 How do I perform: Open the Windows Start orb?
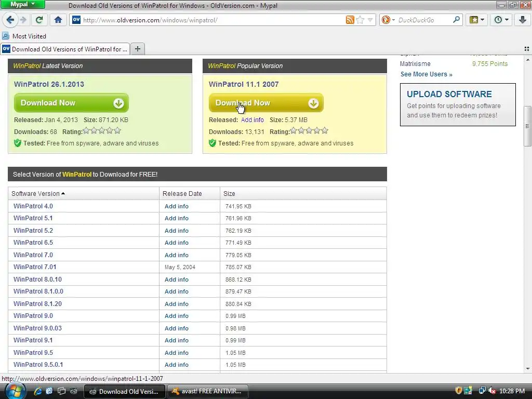[15, 391]
